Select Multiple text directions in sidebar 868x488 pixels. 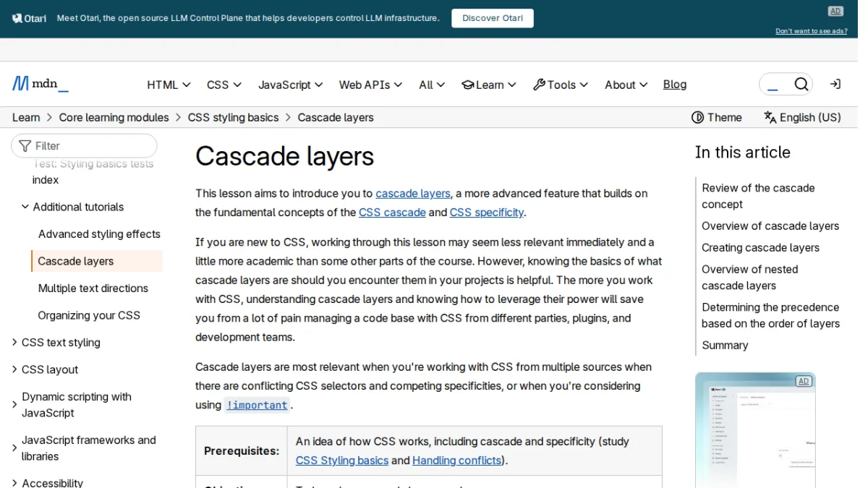pyautogui.click(x=93, y=288)
